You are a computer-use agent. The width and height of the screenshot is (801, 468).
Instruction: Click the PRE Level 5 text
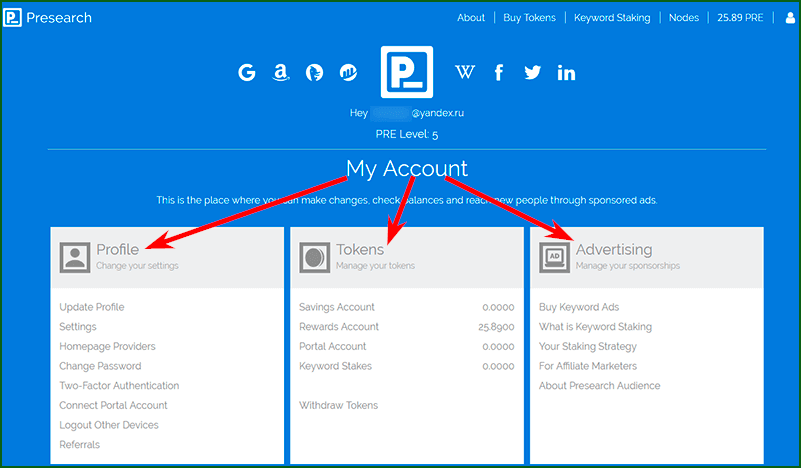pos(407,134)
